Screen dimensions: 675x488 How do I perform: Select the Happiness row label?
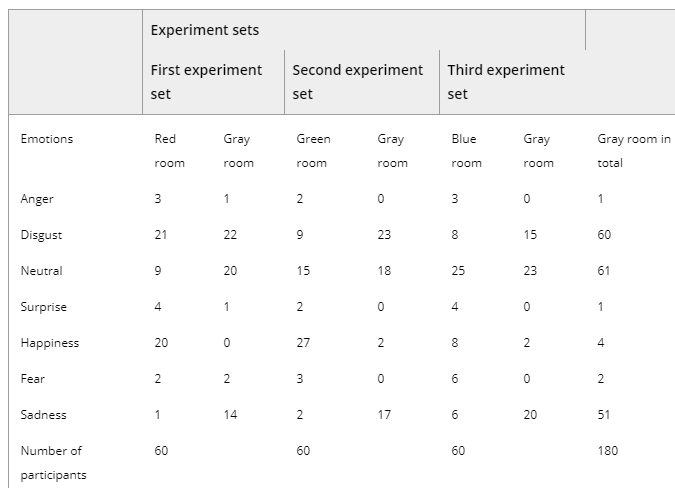pos(49,343)
